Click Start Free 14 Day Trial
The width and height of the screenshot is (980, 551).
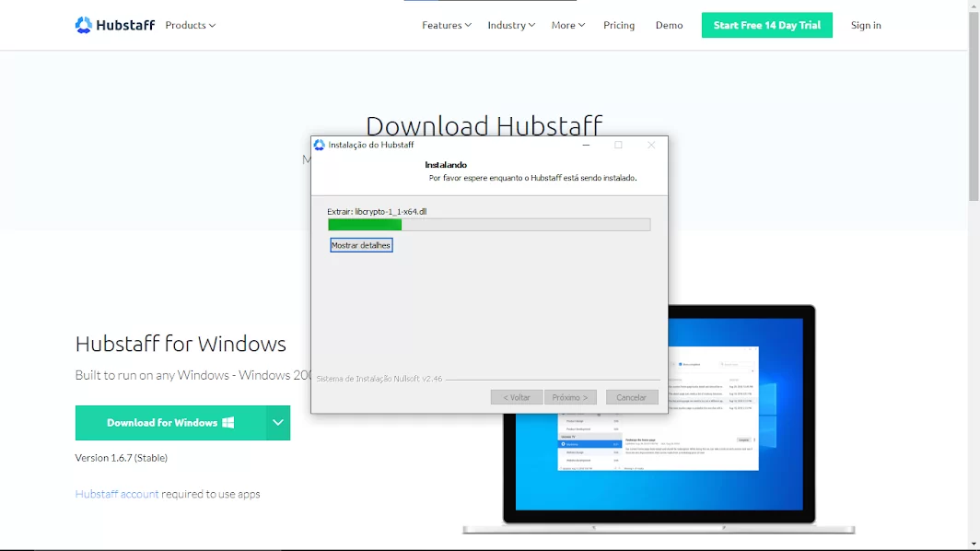[767, 25]
